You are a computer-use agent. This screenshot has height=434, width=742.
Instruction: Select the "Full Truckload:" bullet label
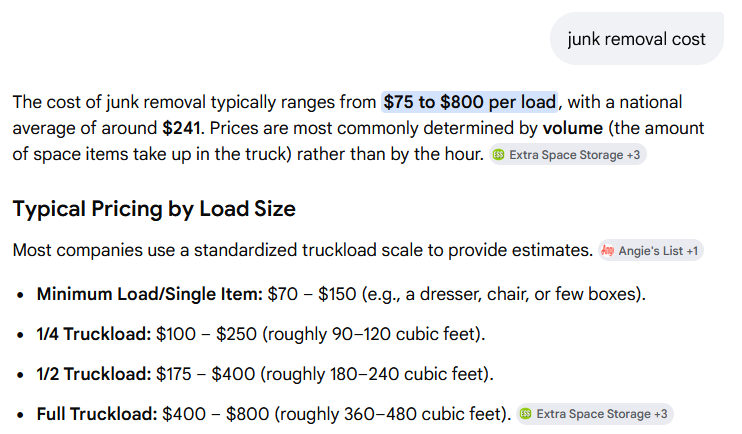coord(98,413)
